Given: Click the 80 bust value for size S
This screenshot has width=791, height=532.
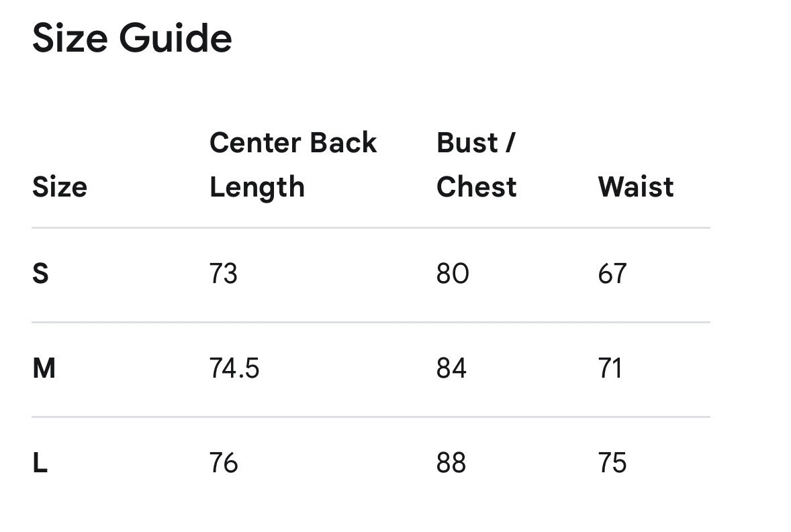Looking at the screenshot, I should click(x=453, y=274).
